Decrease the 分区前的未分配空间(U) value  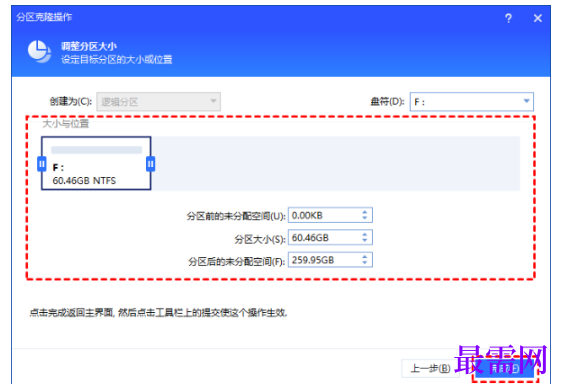(365, 218)
